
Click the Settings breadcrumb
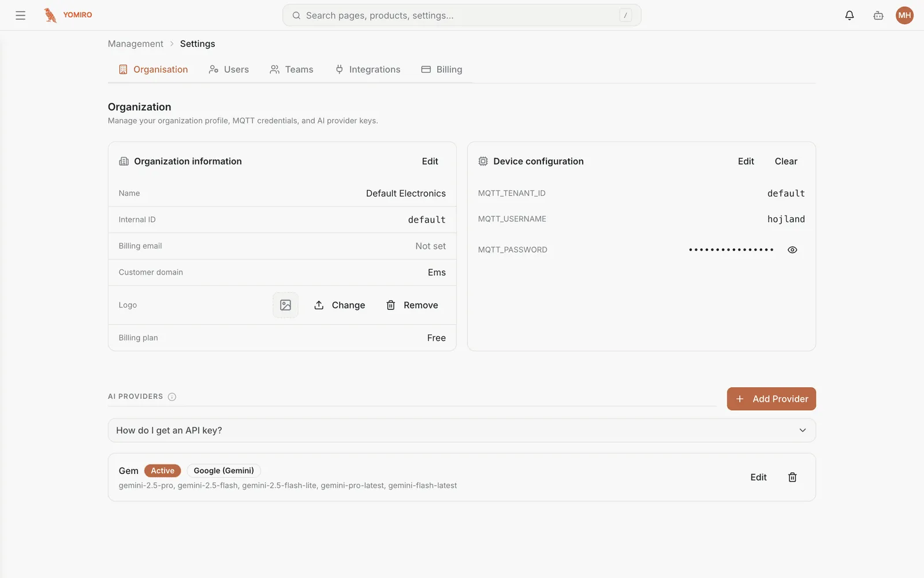(198, 44)
